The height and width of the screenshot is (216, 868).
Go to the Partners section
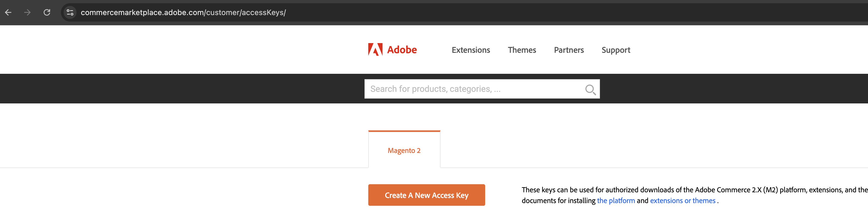coord(568,50)
